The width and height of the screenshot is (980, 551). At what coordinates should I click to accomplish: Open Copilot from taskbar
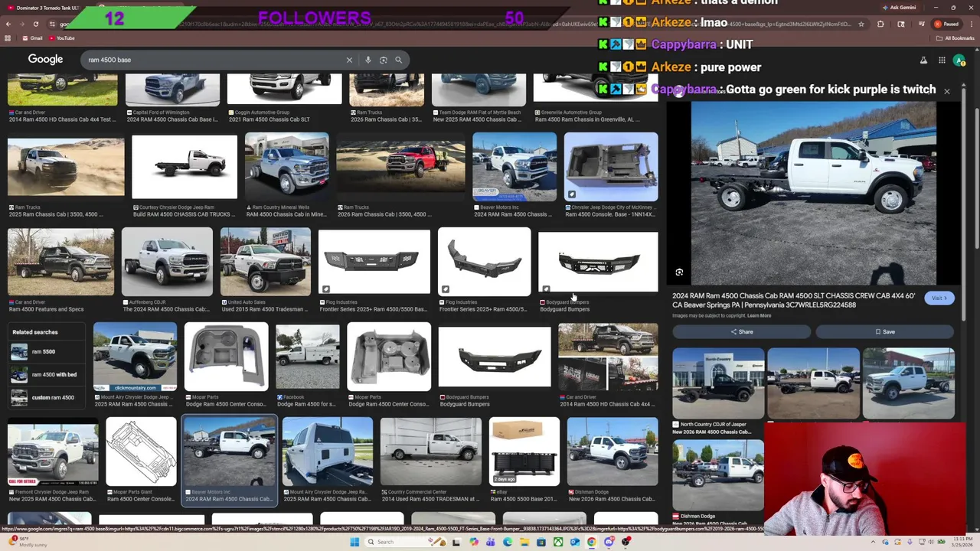click(474, 542)
